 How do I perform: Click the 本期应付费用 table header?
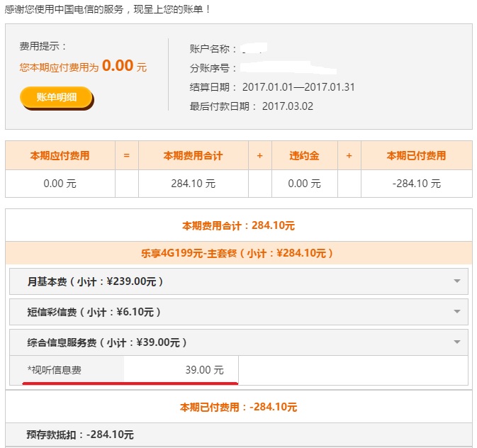tap(60, 155)
